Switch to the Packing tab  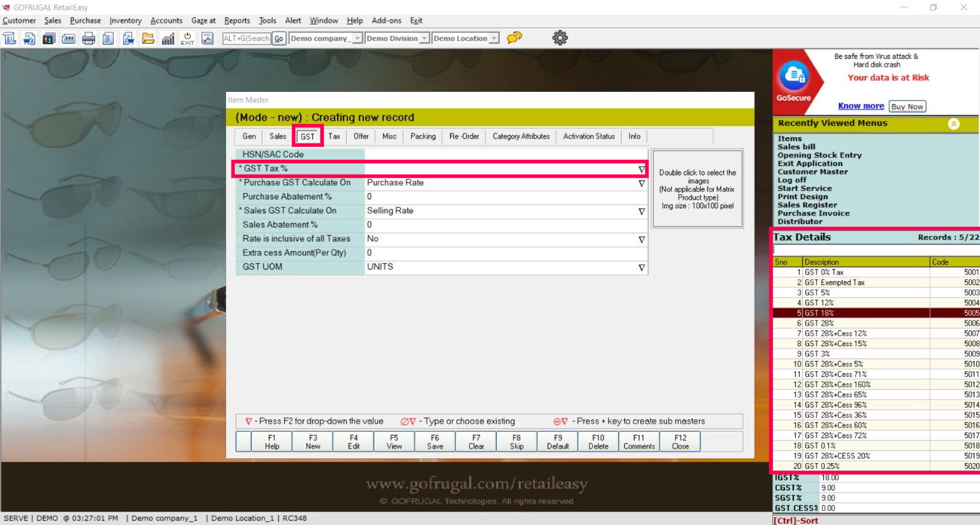click(x=423, y=137)
